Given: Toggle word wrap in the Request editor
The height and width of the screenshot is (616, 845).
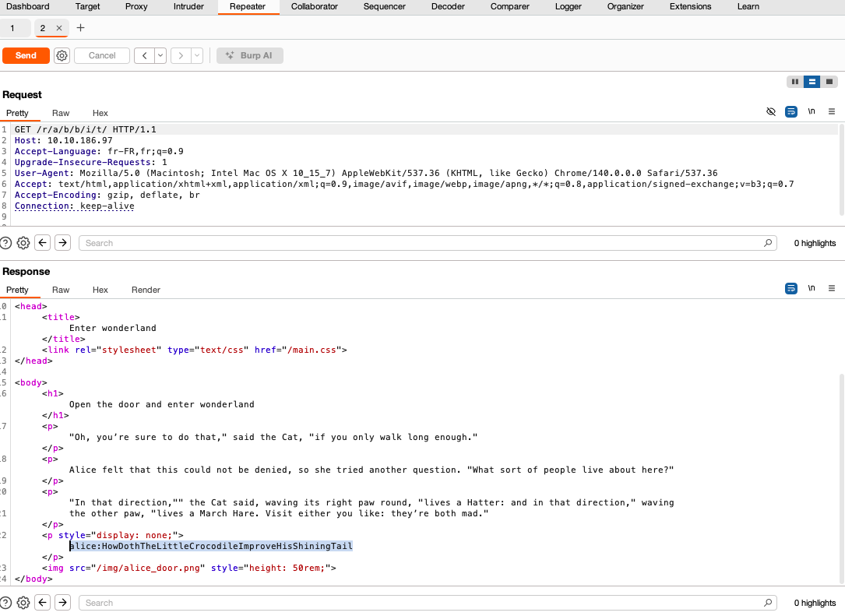Looking at the screenshot, I should pos(791,111).
